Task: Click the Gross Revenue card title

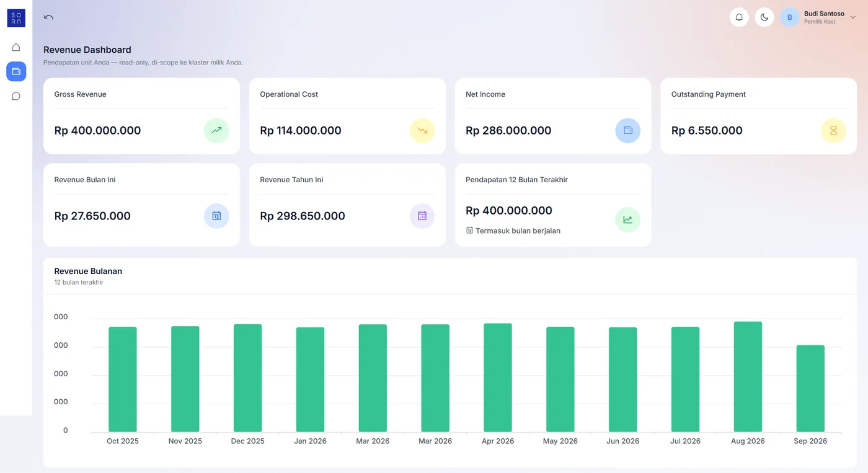Action: pyautogui.click(x=81, y=94)
